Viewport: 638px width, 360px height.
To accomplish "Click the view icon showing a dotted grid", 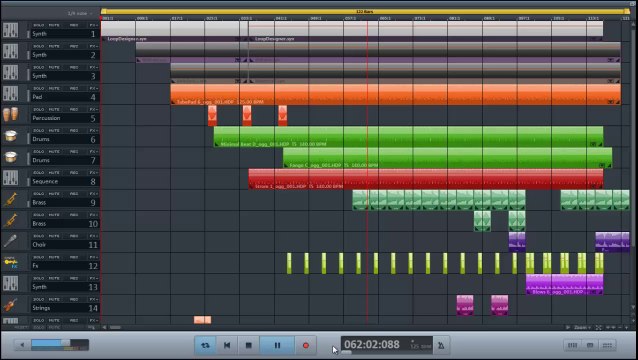I will coord(607,345).
